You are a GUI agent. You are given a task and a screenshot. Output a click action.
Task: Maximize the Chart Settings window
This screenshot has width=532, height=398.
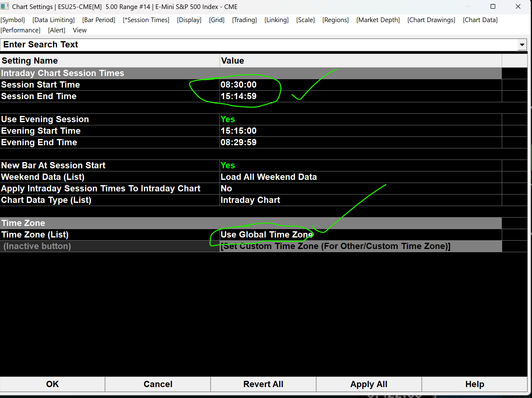[493, 7]
